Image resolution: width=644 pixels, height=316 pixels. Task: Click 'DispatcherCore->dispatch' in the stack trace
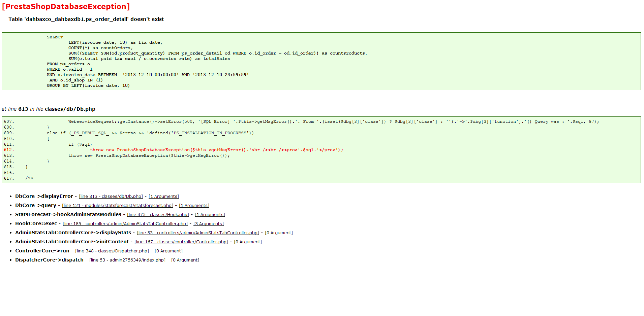pos(49,260)
